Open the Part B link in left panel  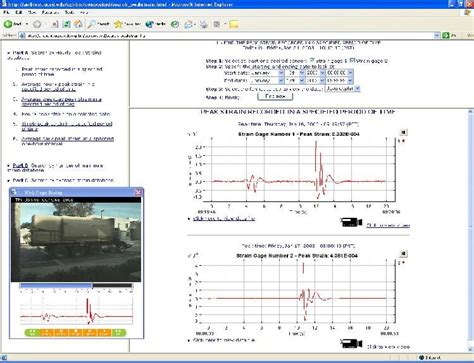(20, 165)
